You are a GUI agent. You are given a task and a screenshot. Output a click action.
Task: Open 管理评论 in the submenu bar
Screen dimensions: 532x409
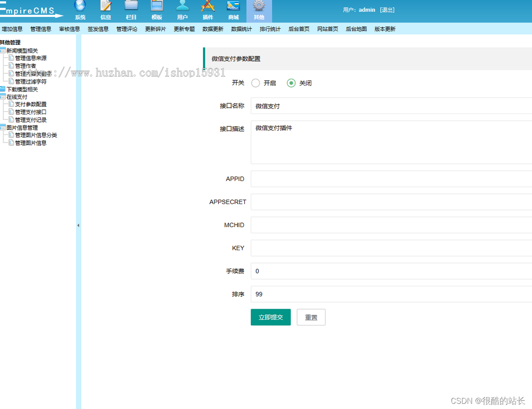pyautogui.click(x=127, y=29)
